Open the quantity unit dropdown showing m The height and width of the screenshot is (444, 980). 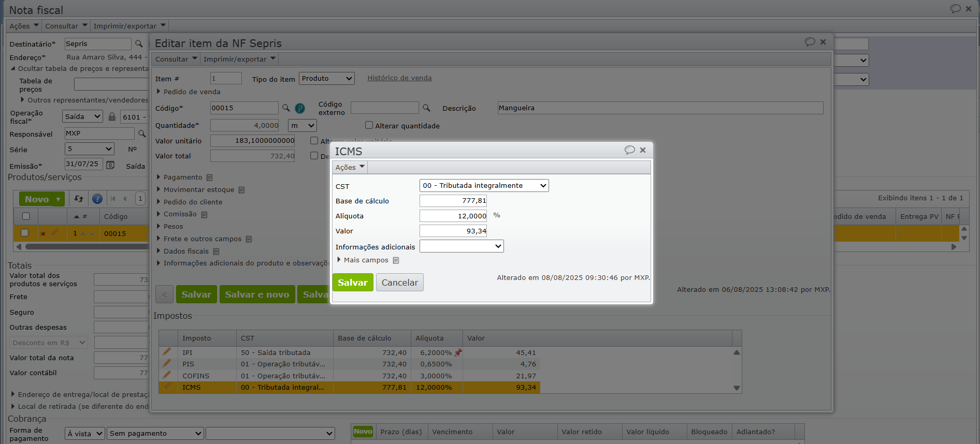click(302, 125)
